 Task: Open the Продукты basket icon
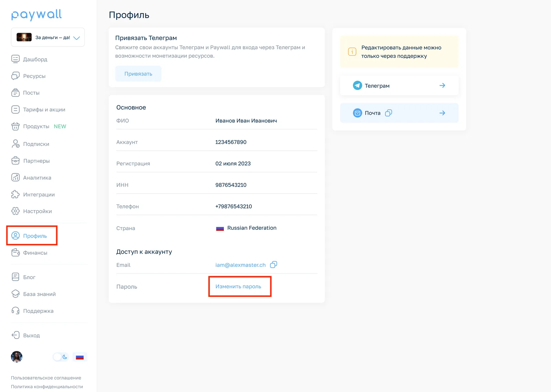[15, 126]
